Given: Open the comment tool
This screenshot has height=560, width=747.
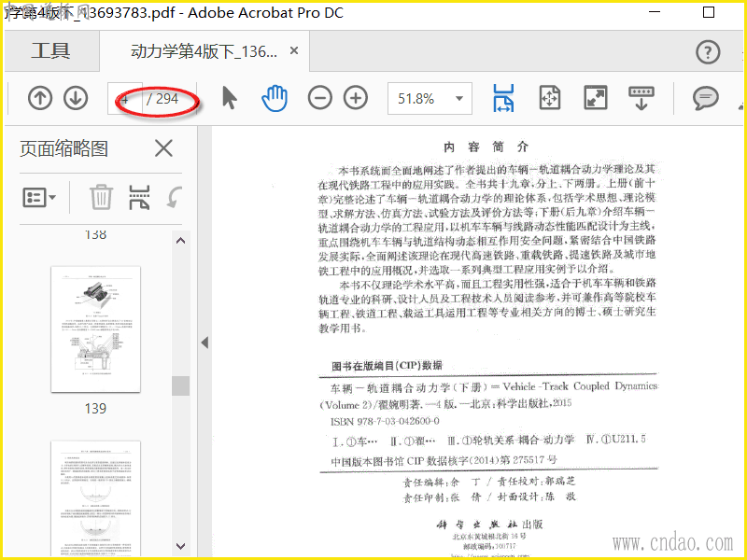Looking at the screenshot, I should pyautogui.click(x=706, y=98).
